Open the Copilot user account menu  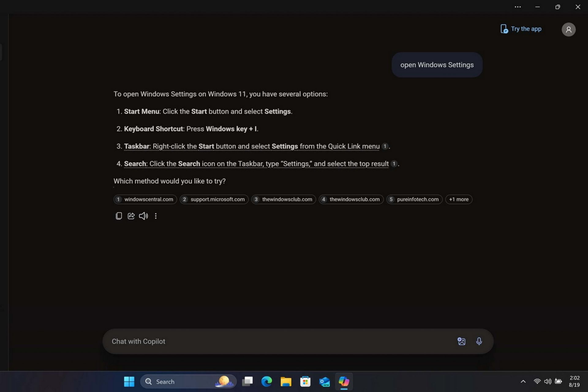[x=568, y=29]
